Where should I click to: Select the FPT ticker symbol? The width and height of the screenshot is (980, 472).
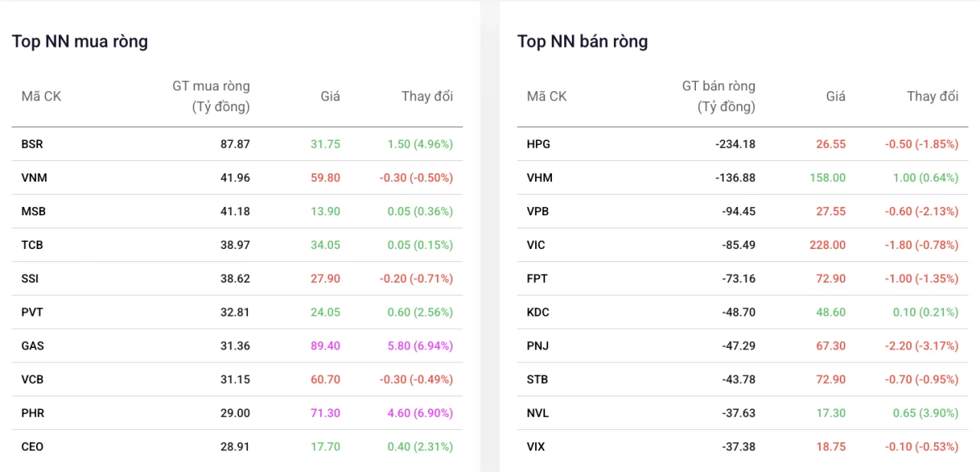pyautogui.click(x=537, y=279)
